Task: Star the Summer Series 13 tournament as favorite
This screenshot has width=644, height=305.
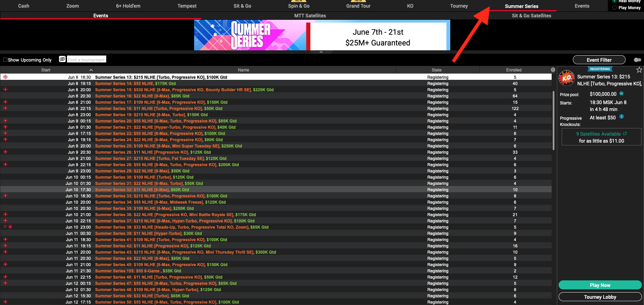Action: coord(639,70)
